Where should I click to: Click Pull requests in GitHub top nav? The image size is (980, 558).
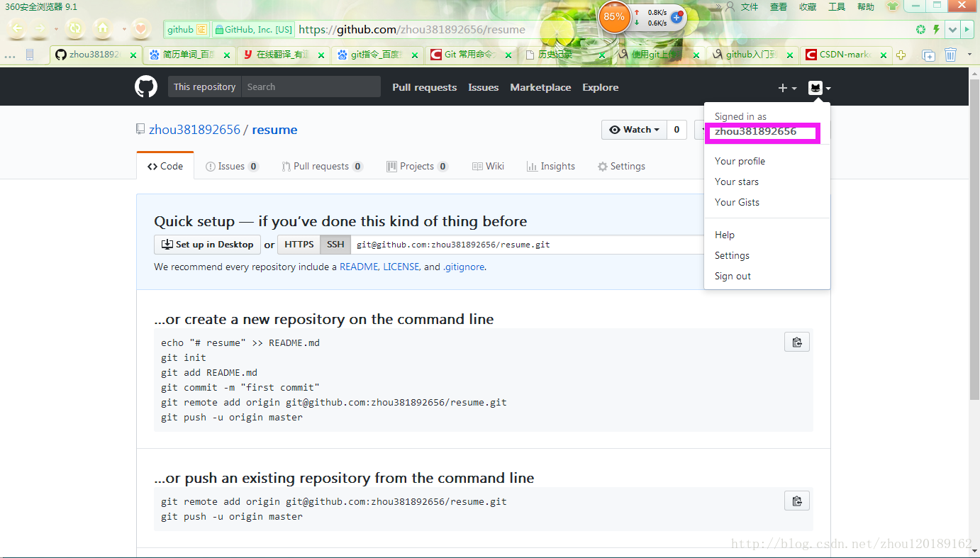pos(424,87)
